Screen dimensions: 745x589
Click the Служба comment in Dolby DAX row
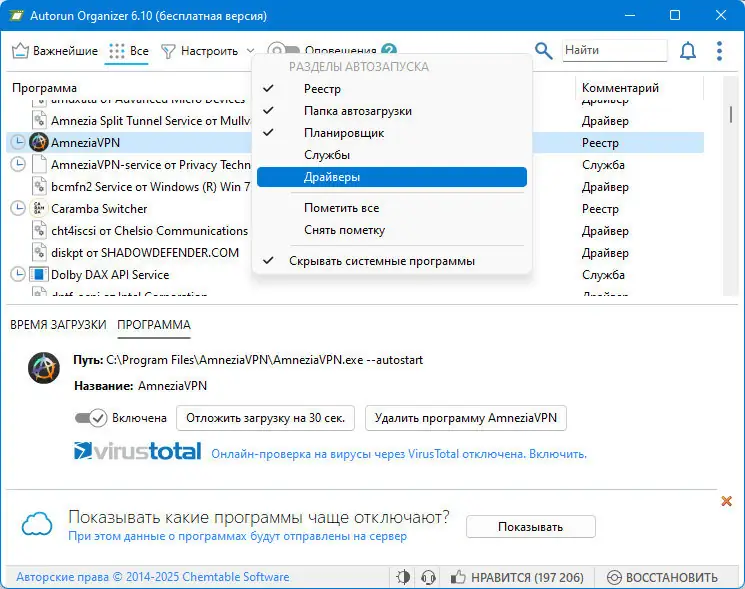click(x=603, y=275)
